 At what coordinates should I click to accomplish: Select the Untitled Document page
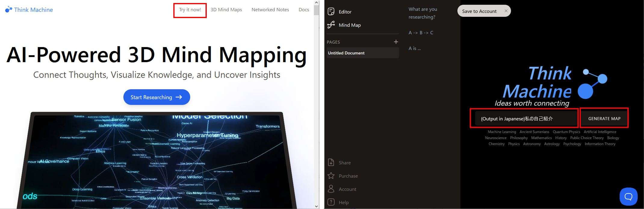tap(363, 53)
